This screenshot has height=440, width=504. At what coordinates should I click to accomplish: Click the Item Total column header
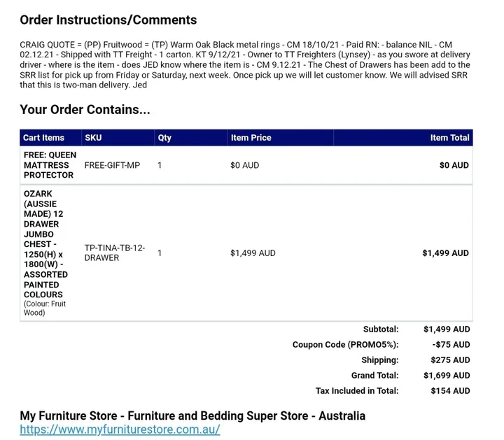tap(449, 138)
